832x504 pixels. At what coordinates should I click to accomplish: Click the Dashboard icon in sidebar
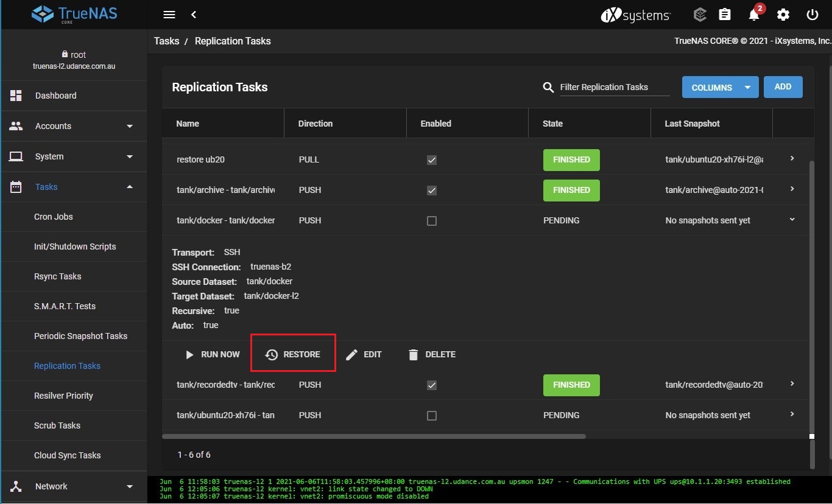point(16,96)
